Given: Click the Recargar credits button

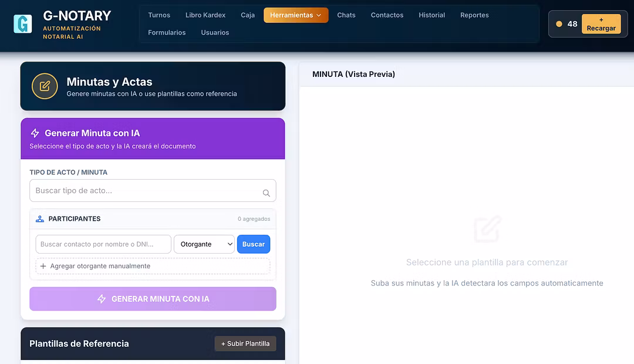Looking at the screenshot, I should [x=601, y=24].
